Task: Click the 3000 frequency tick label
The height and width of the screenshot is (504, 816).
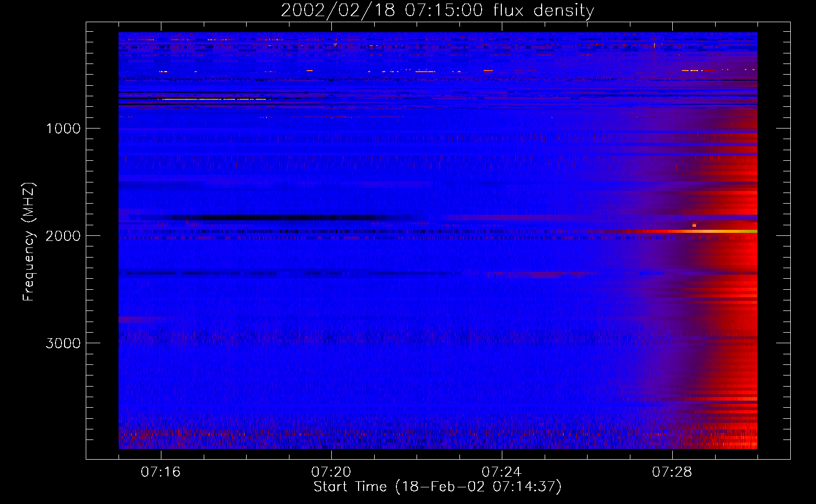Action: pos(64,343)
